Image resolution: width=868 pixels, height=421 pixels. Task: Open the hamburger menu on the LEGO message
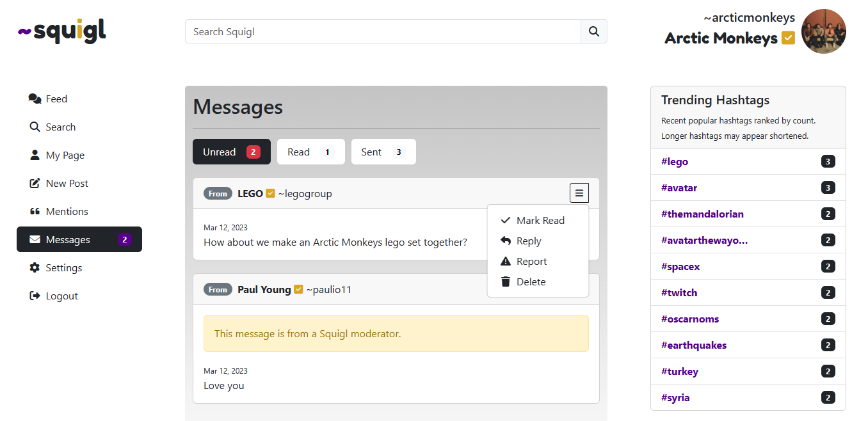pos(579,192)
